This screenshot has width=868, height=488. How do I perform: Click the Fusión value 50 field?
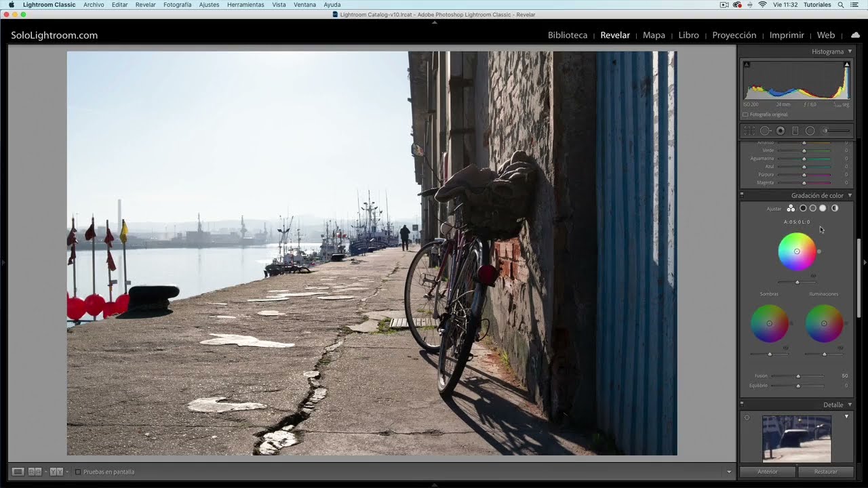click(844, 375)
